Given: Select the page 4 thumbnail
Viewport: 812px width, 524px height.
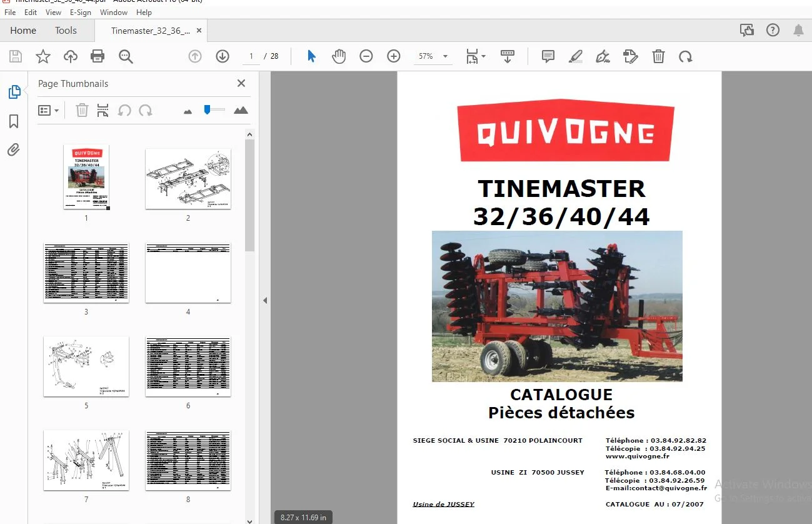Looking at the screenshot, I should click(188, 273).
